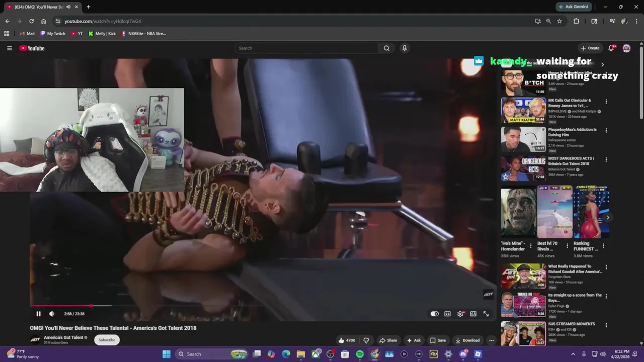Click the page vertical scrollbar

pos(641,83)
